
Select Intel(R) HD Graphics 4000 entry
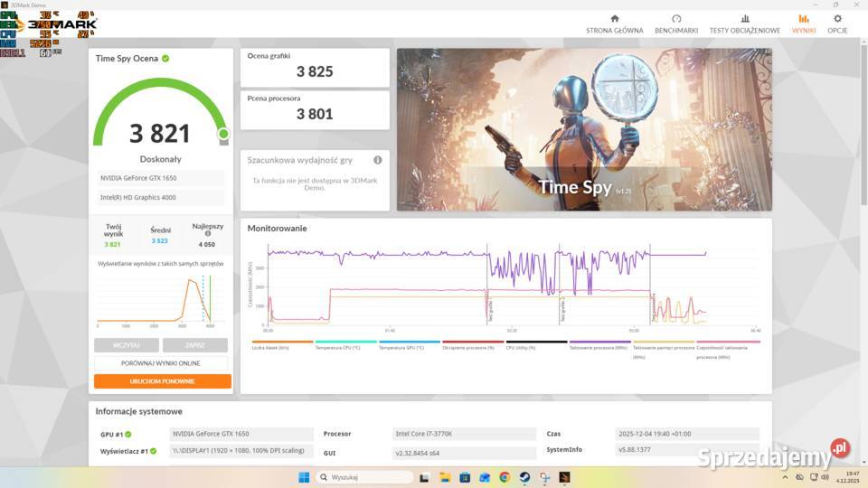tap(161, 198)
